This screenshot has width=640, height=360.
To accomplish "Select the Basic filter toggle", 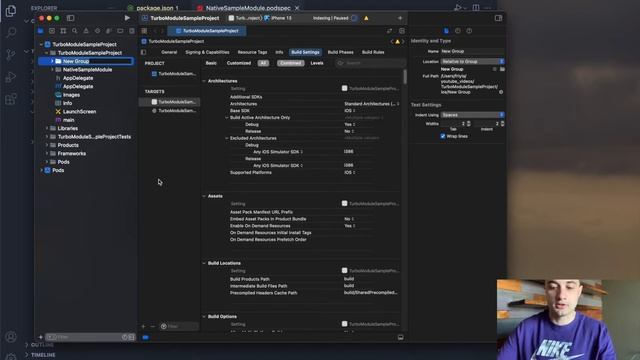I will coord(211,63).
